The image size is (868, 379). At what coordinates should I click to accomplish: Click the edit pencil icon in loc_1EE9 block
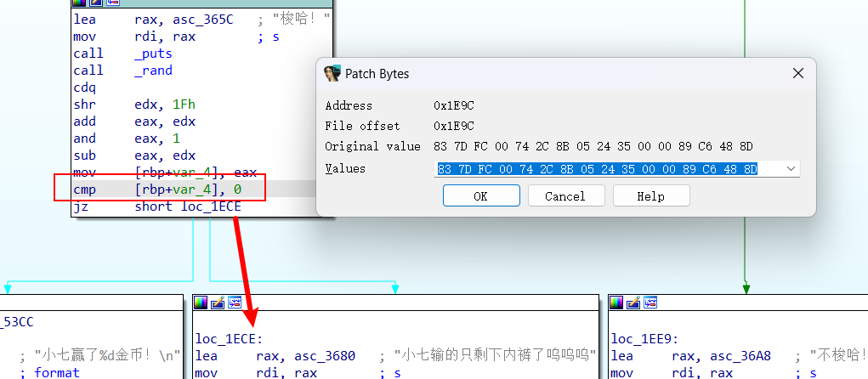633,303
